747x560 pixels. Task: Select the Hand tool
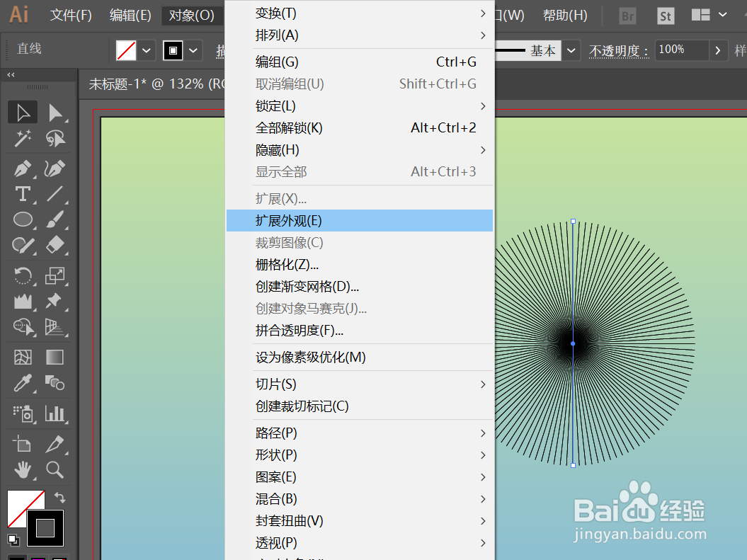[x=23, y=470]
